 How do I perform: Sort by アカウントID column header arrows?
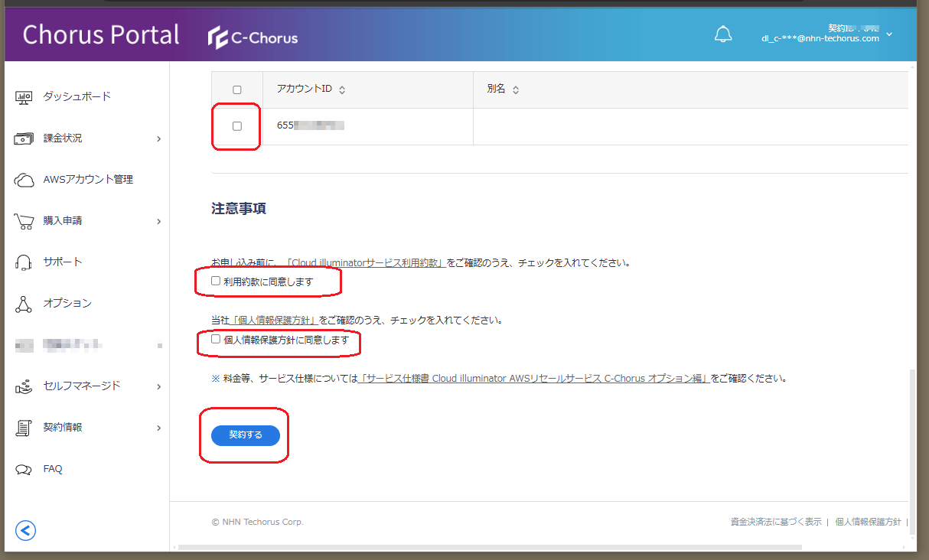(x=342, y=90)
